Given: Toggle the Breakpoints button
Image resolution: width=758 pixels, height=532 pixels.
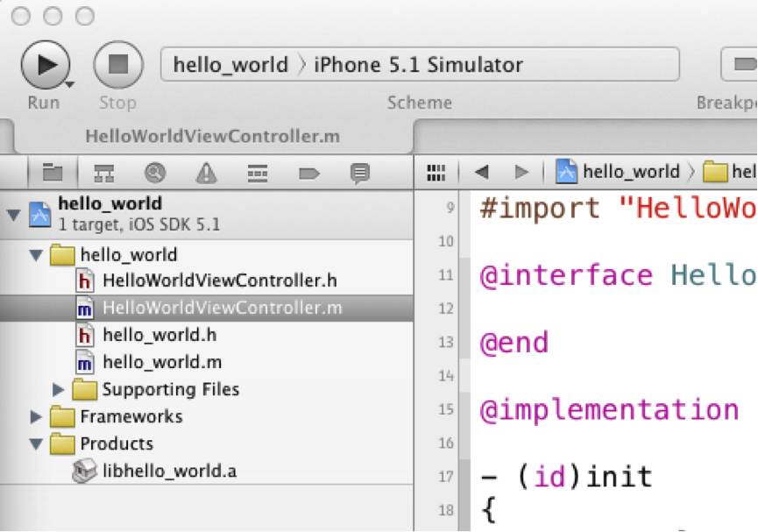Looking at the screenshot, I should (x=740, y=64).
